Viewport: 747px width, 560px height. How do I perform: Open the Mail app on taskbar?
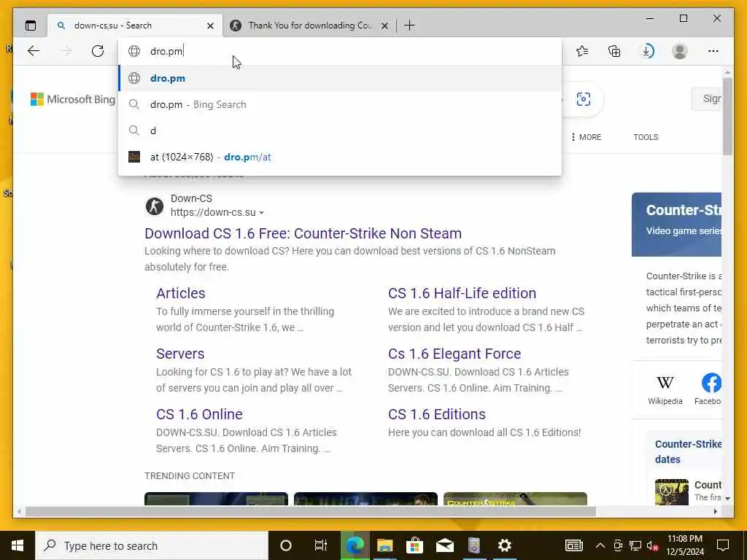(445, 545)
